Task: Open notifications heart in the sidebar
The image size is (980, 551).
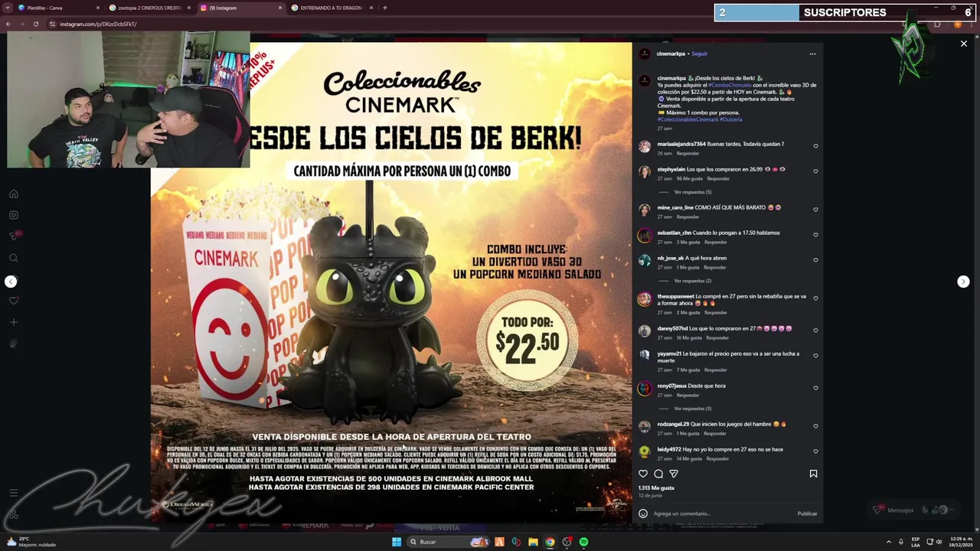Action: [x=13, y=301]
